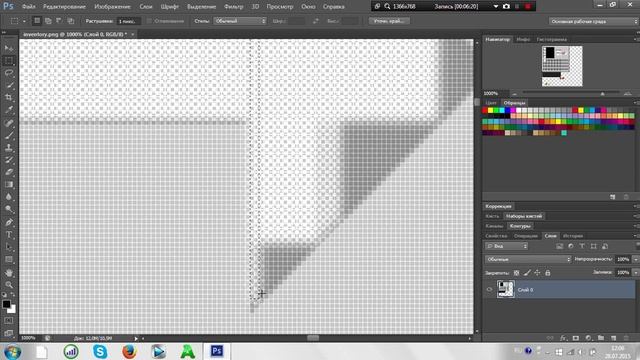The height and width of the screenshot is (360, 640).
Task: Open the layer blend mode dropdown
Action: [528, 259]
